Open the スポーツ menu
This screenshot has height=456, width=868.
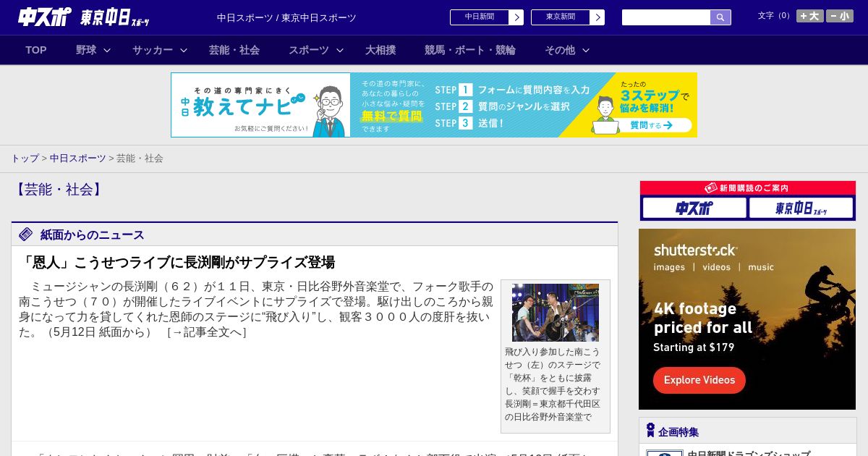tap(309, 50)
